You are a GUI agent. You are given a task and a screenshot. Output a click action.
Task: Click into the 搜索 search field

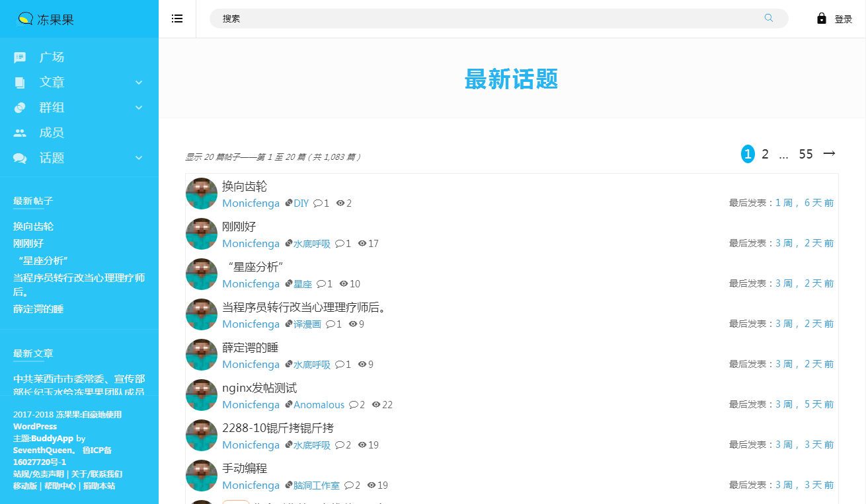(489, 18)
